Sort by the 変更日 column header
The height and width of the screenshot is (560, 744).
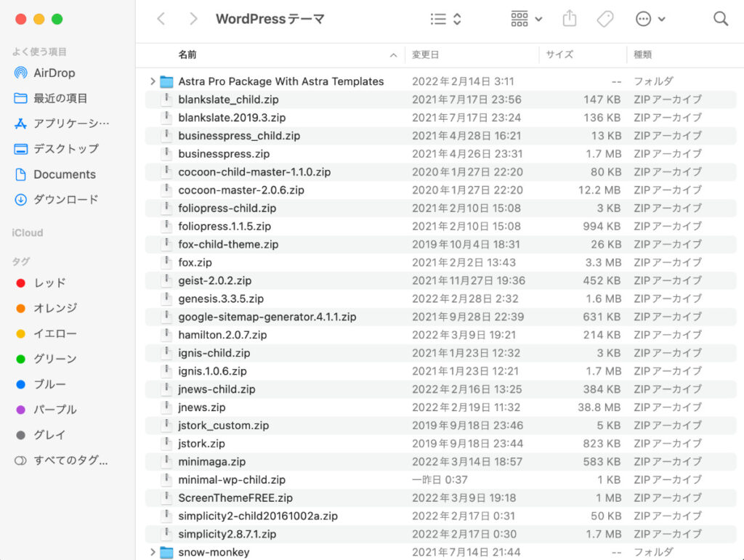point(425,55)
